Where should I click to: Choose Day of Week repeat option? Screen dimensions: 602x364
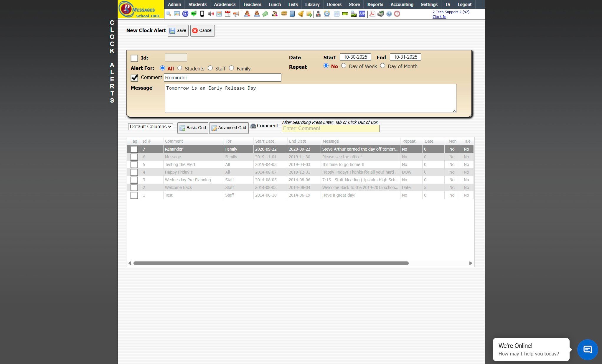tap(344, 66)
